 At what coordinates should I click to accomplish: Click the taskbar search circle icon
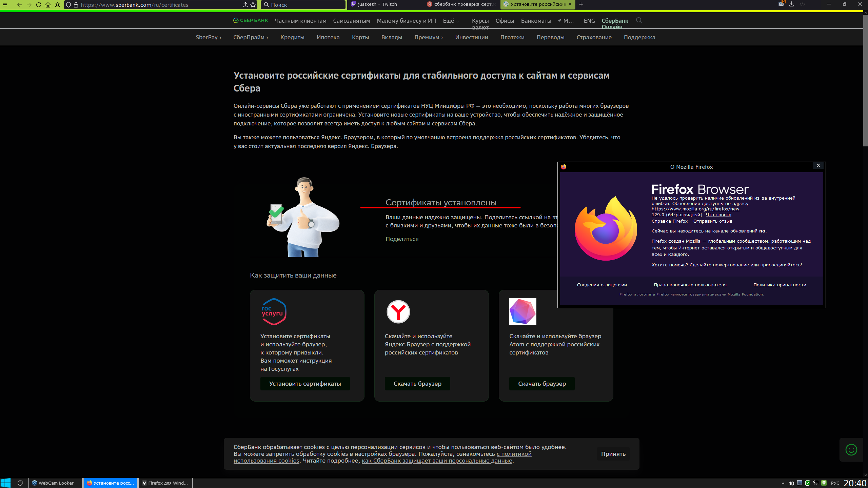20,483
